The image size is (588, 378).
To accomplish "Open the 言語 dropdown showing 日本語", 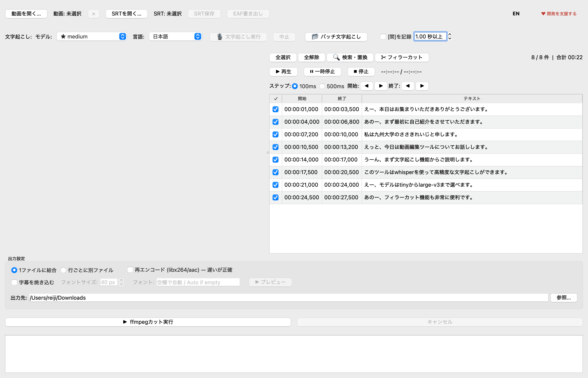I will tap(176, 37).
